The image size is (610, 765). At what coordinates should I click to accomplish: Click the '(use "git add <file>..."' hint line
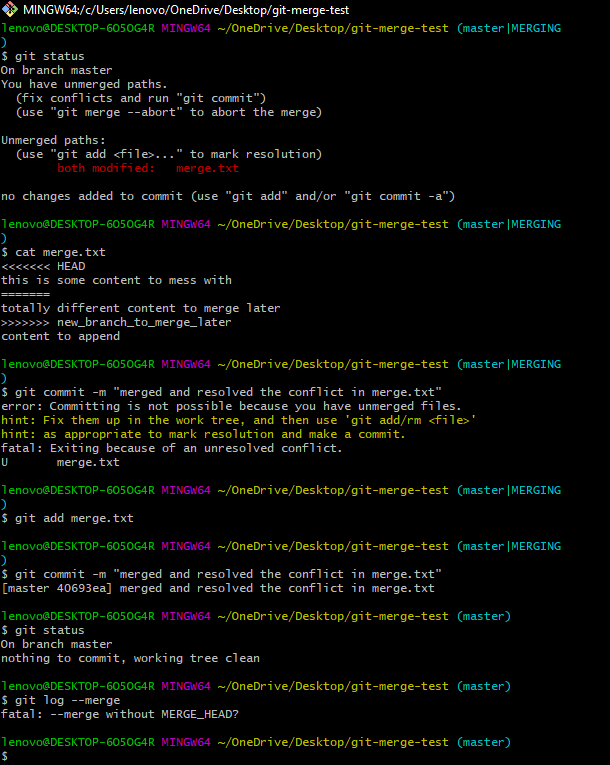tap(169, 154)
